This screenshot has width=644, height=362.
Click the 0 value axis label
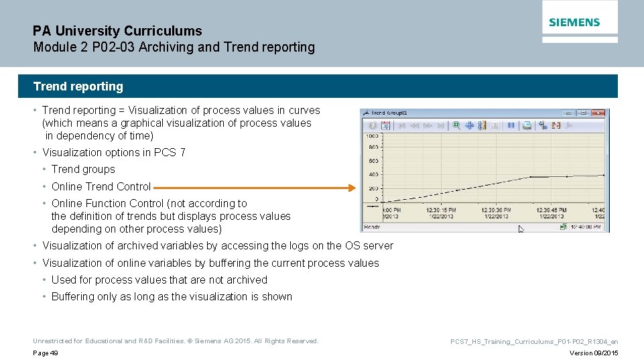pyautogui.click(x=377, y=199)
